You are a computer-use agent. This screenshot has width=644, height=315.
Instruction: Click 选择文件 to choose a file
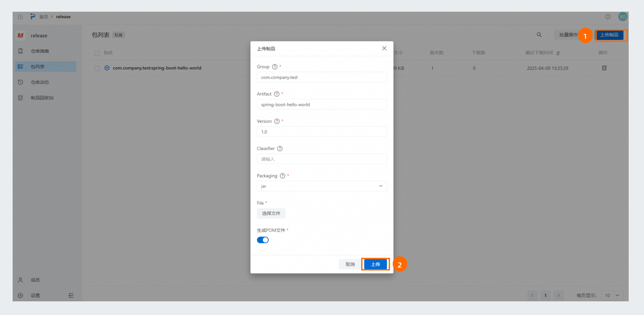[x=271, y=213]
